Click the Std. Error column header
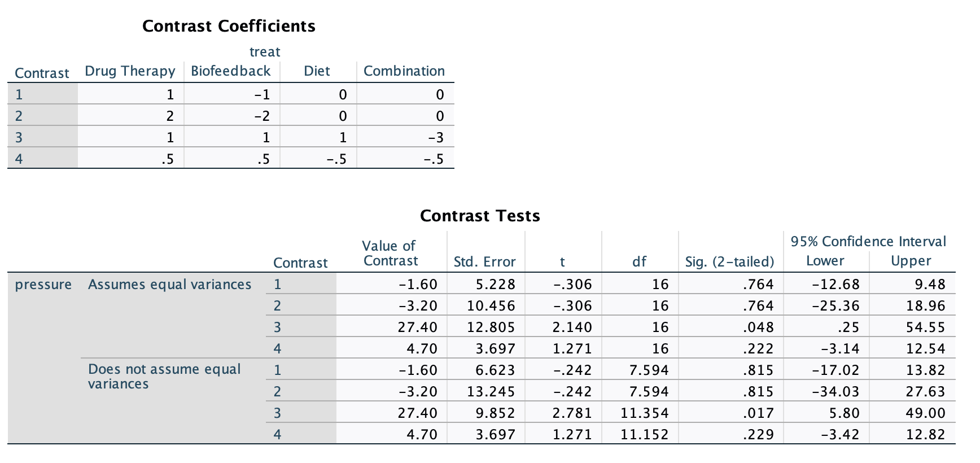Image resolution: width=980 pixels, height=463 pixels. pyautogui.click(x=484, y=261)
